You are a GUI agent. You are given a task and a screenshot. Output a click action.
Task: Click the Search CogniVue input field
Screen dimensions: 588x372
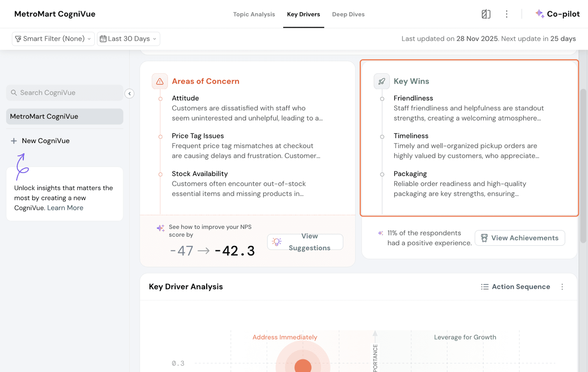[x=65, y=93]
